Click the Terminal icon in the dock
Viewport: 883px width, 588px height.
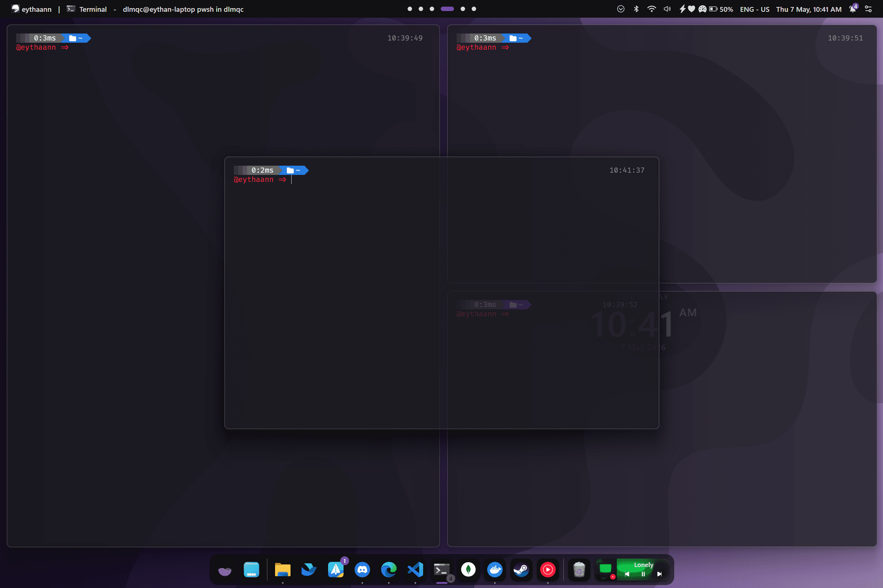click(442, 570)
